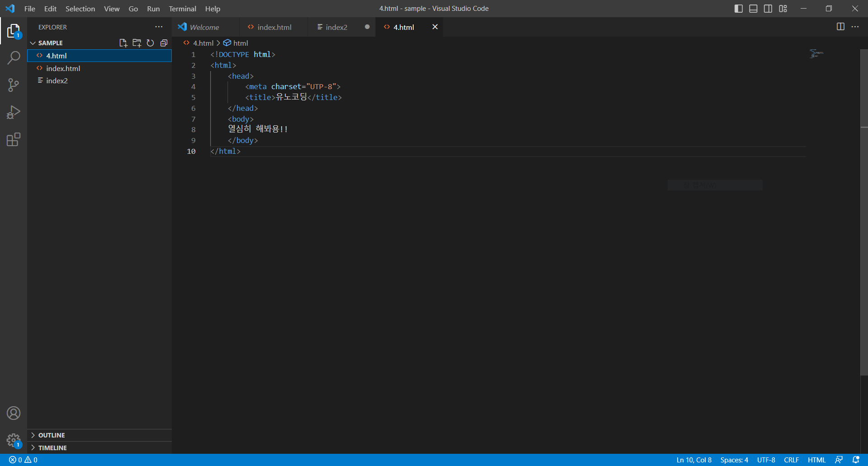Open the Selection menu
The width and height of the screenshot is (868, 466).
(x=80, y=9)
